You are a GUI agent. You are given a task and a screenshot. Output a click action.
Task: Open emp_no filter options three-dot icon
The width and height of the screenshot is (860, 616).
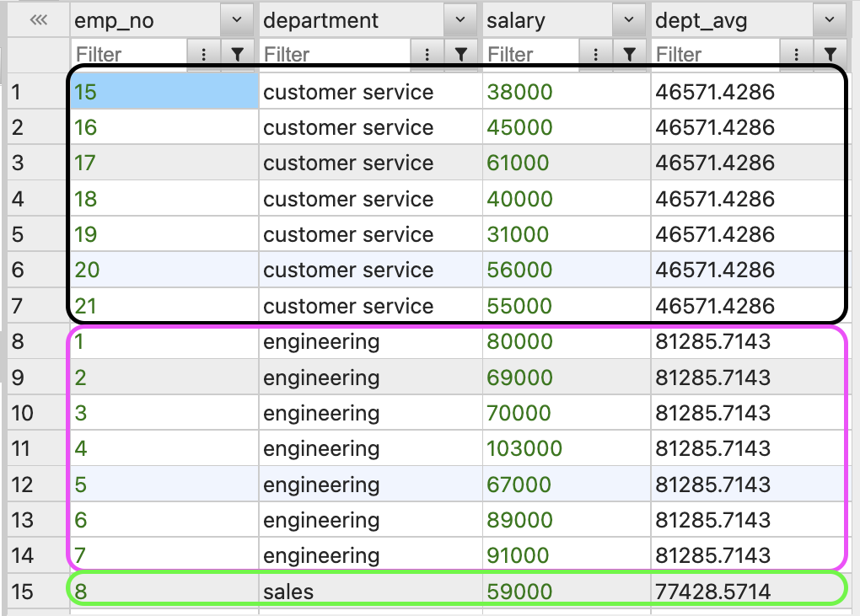tap(203, 54)
